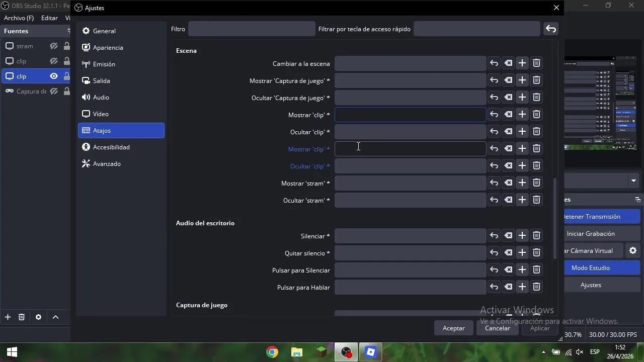Go to the Vídeo settings section
Image resolution: width=644 pixels, height=362 pixels.
click(x=121, y=114)
